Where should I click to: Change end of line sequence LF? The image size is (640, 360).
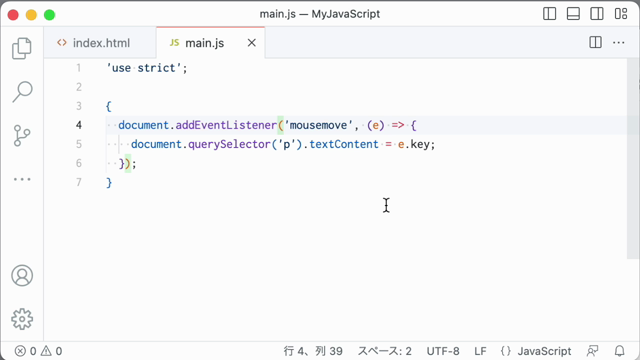(x=480, y=351)
